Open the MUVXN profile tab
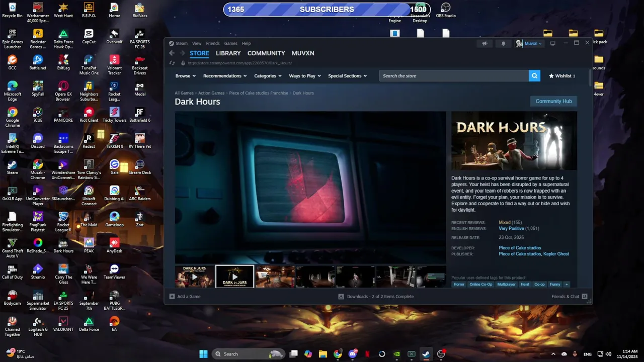The image size is (644, 362). (x=303, y=53)
